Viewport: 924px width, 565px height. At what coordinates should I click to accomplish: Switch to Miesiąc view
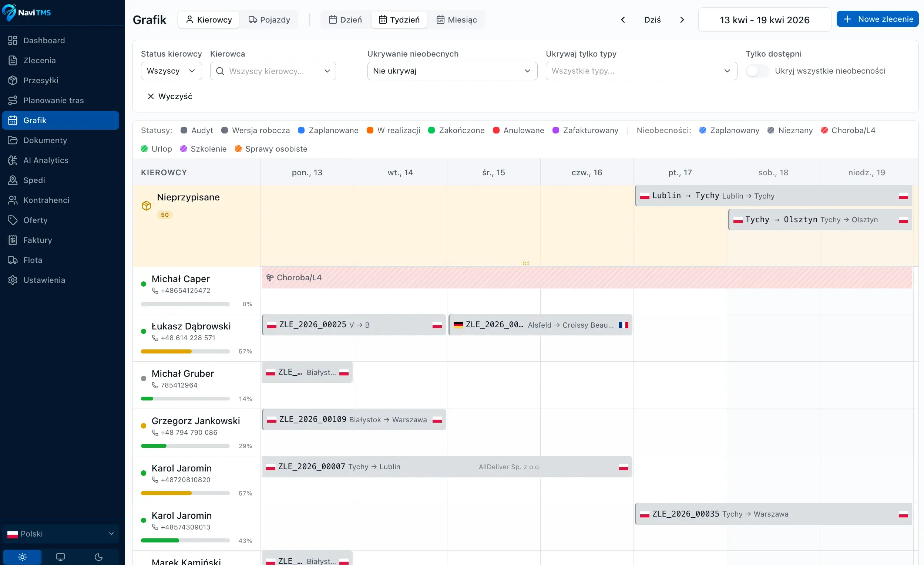[457, 20]
